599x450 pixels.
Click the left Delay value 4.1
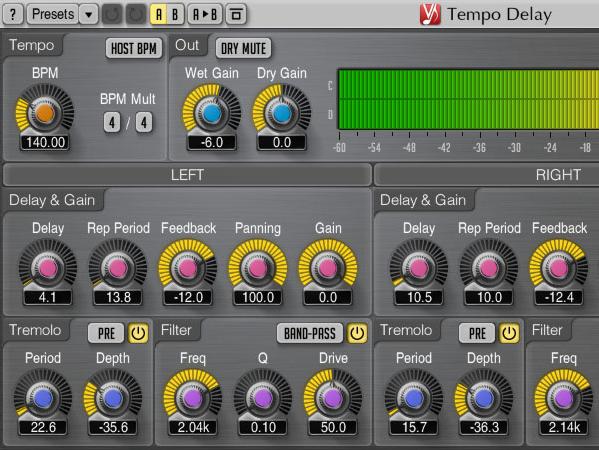click(48, 297)
